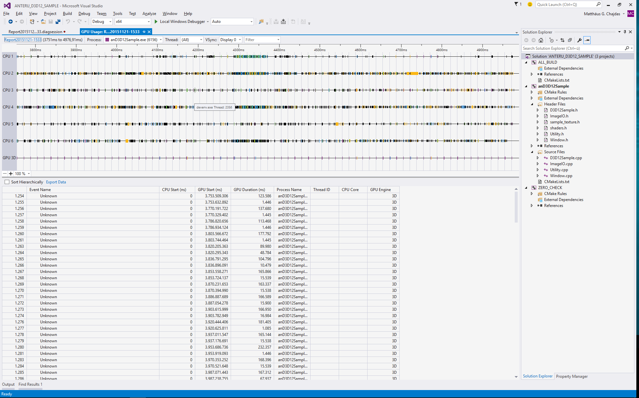Screen dimensions: 639x398
Task: Click the Pending Changes Filter icon in Solution Explorer
Action: 551,40
